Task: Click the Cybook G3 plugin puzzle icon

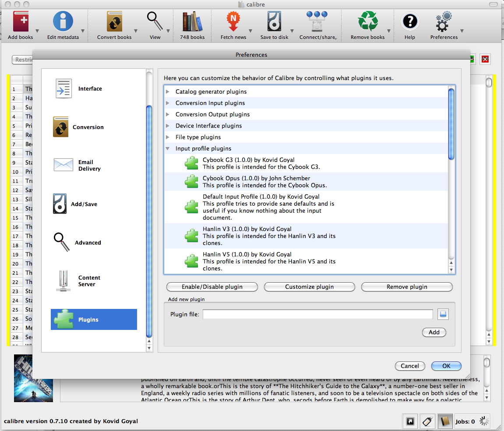Action: coord(191,163)
